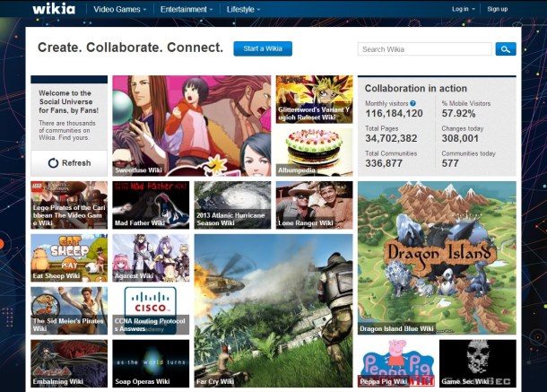Click the Monthly visitors value 116,184,120
Viewport: 547px width, 392px height.
394,113
